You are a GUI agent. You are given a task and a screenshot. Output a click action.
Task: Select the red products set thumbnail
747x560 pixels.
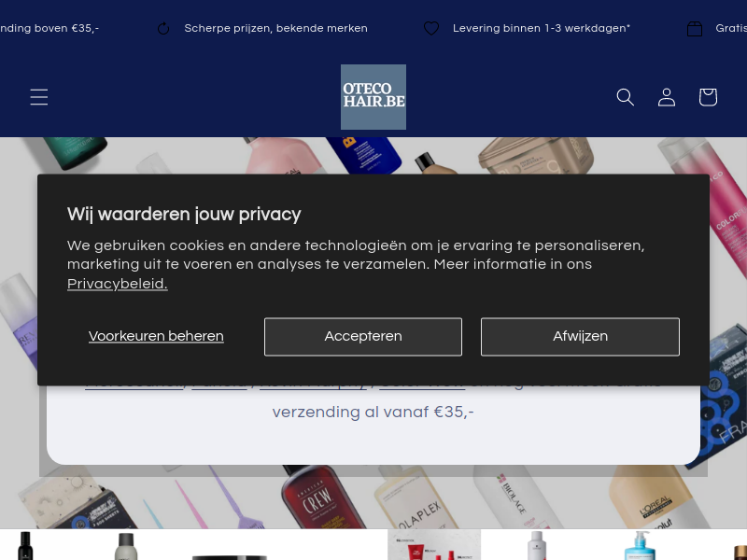[x=434, y=545]
